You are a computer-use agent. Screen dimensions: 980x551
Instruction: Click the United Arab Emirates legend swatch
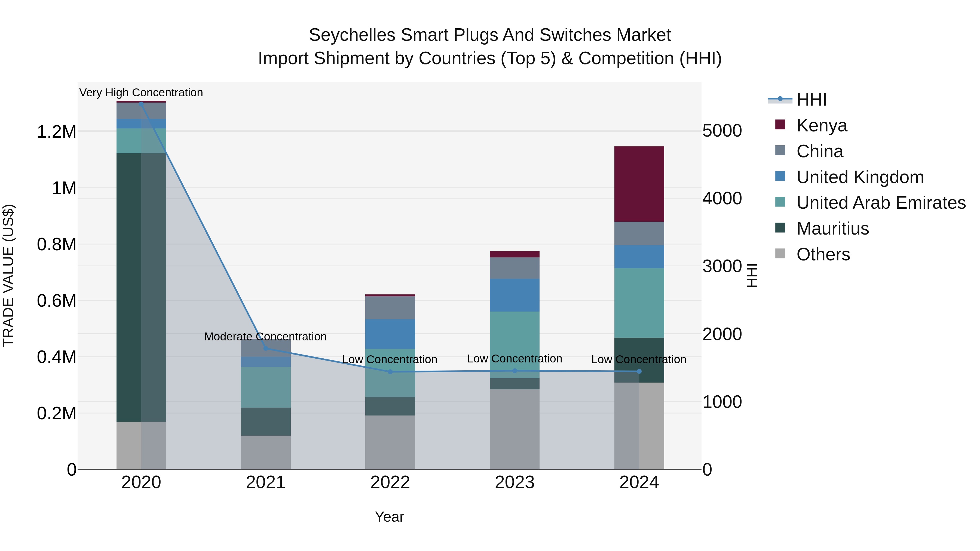(x=780, y=202)
